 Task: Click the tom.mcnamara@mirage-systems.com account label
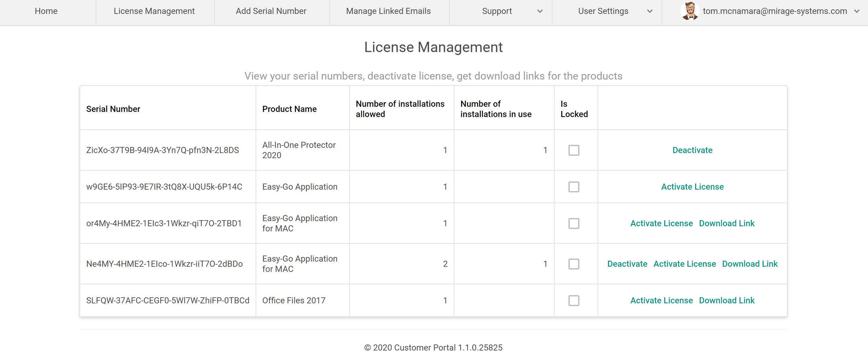775,11
